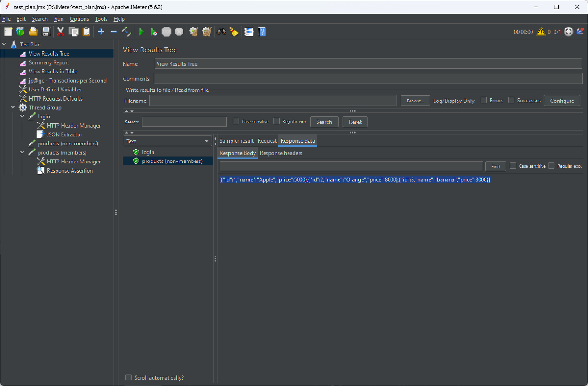Open Search with the binoculars icon
The width and height of the screenshot is (588, 386).
(x=221, y=32)
